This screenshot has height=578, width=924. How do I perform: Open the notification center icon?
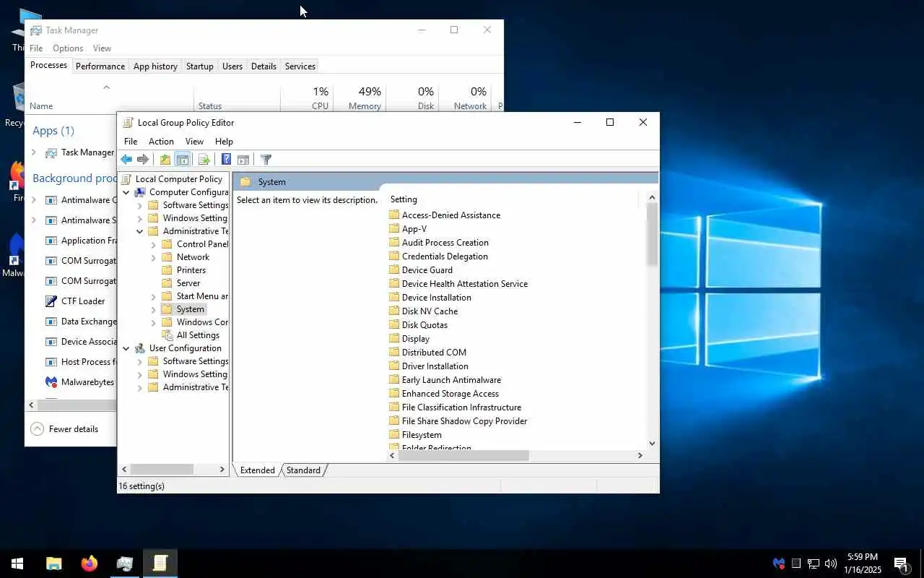pyautogui.click(x=901, y=564)
